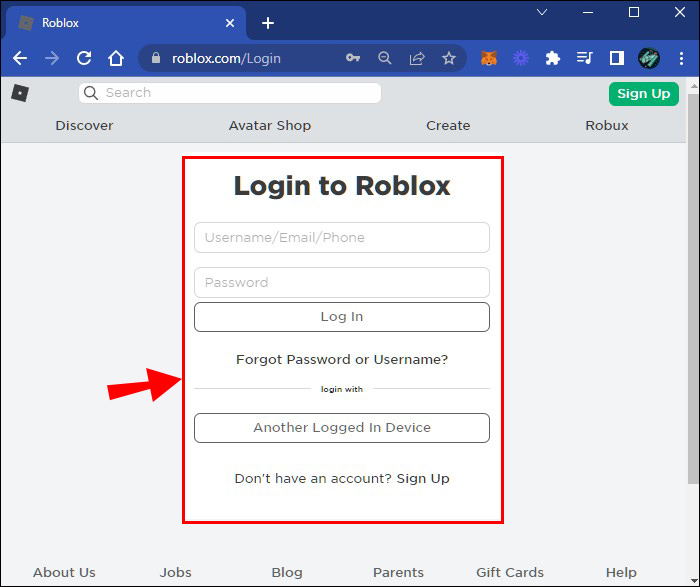The image size is (700, 587).
Task: Open the Jobs footer link
Action: click(176, 572)
